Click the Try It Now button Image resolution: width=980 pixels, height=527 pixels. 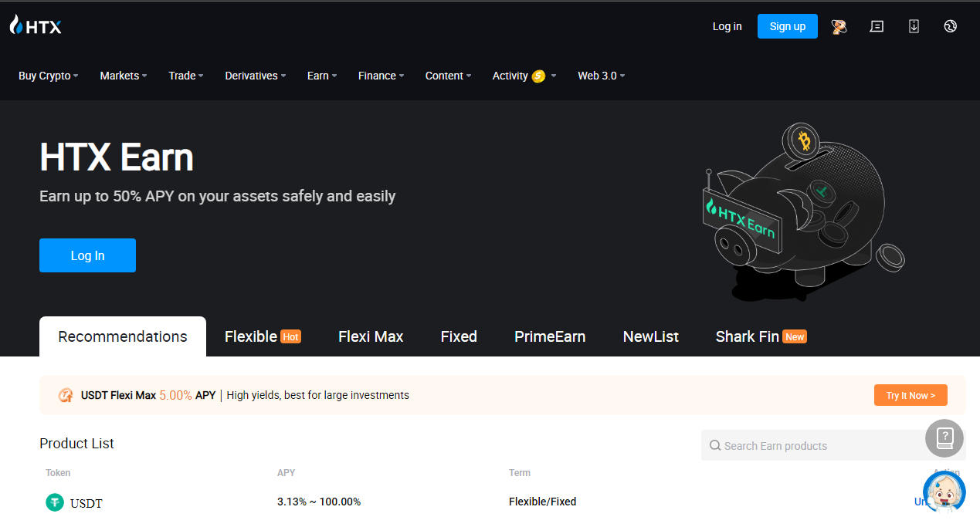click(910, 395)
